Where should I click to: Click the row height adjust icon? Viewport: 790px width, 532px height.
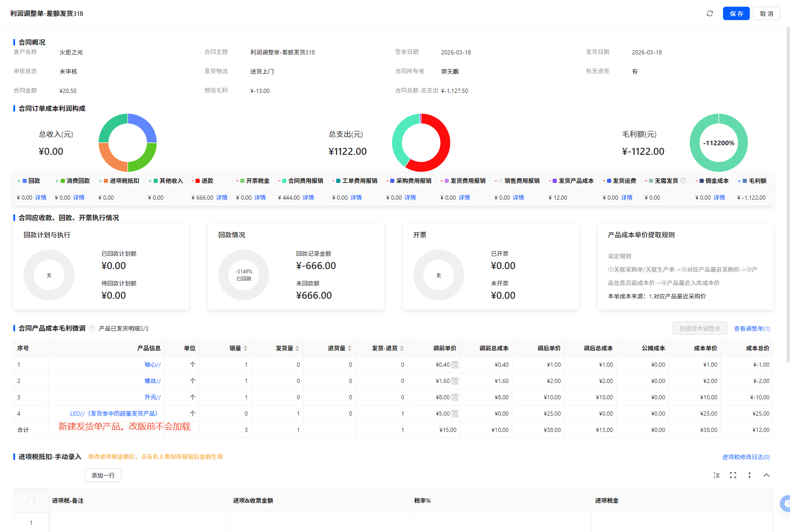716,475
